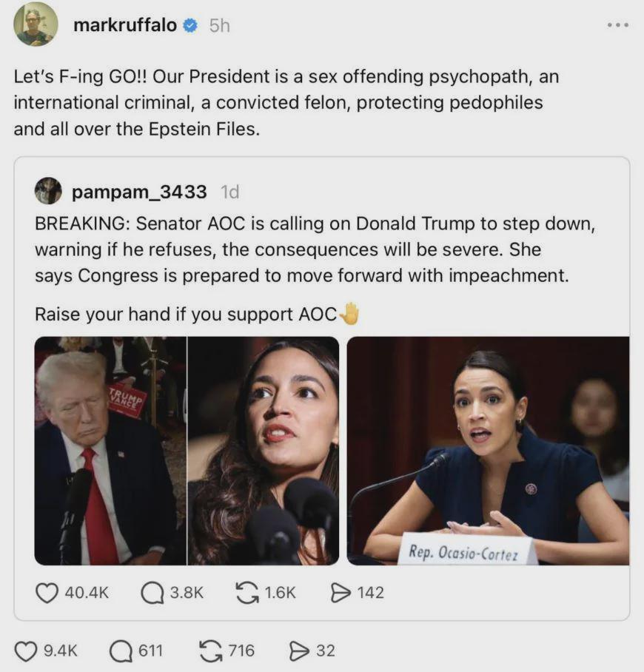
Task: Open comments on the quoted post (3.8K)
Action: 152,592
